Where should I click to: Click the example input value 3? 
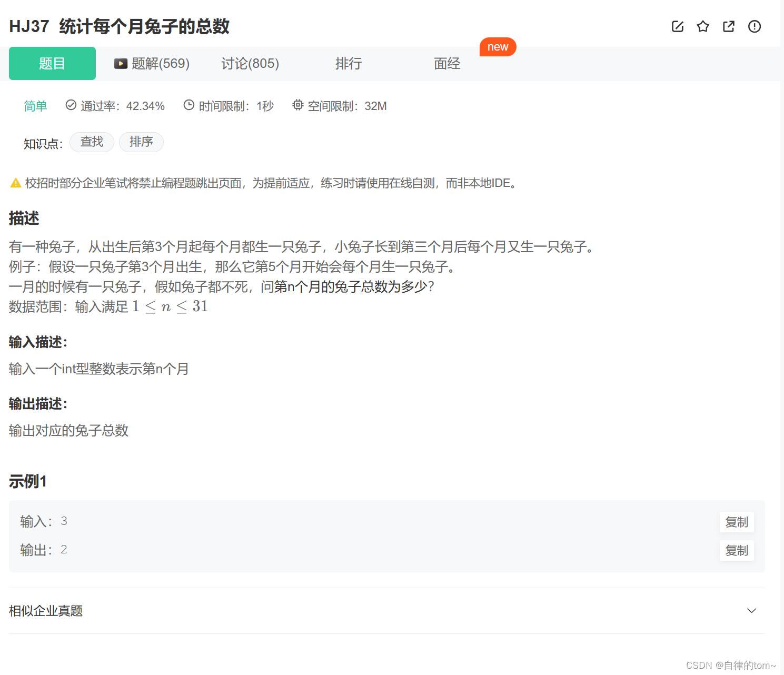(64, 521)
